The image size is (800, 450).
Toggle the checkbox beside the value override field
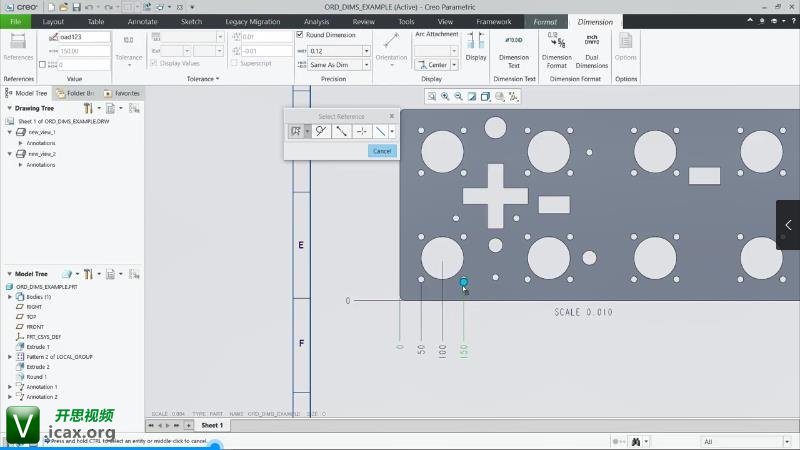pyautogui.click(x=41, y=64)
